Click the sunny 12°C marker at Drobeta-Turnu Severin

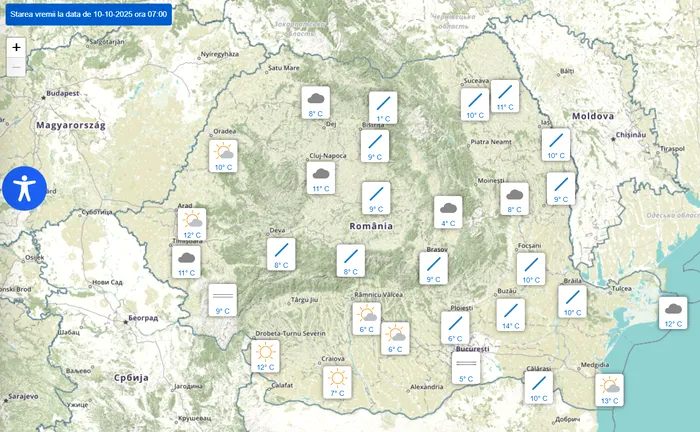(x=265, y=355)
